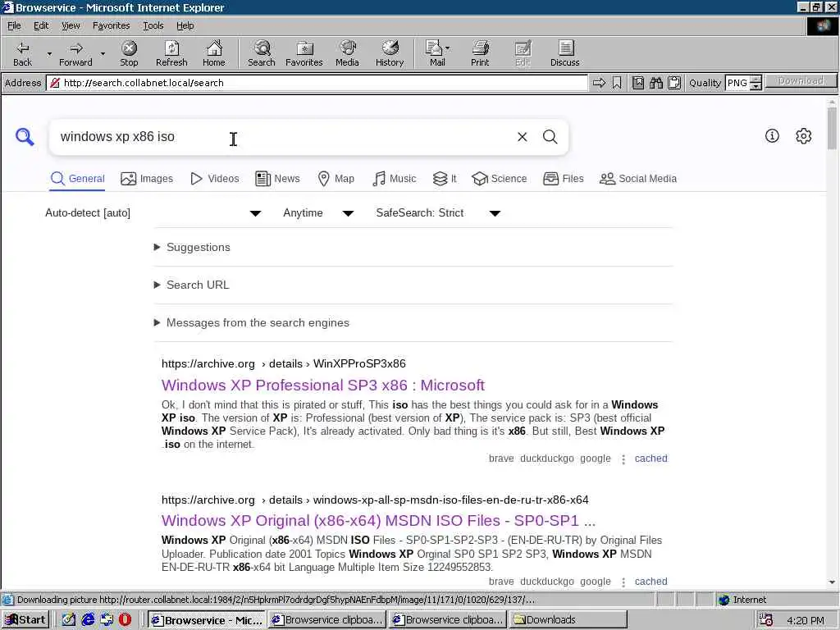Viewport: 840px width, 630px height.
Task: Open options dots for MSDN ISO result
Action: click(x=623, y=582)
